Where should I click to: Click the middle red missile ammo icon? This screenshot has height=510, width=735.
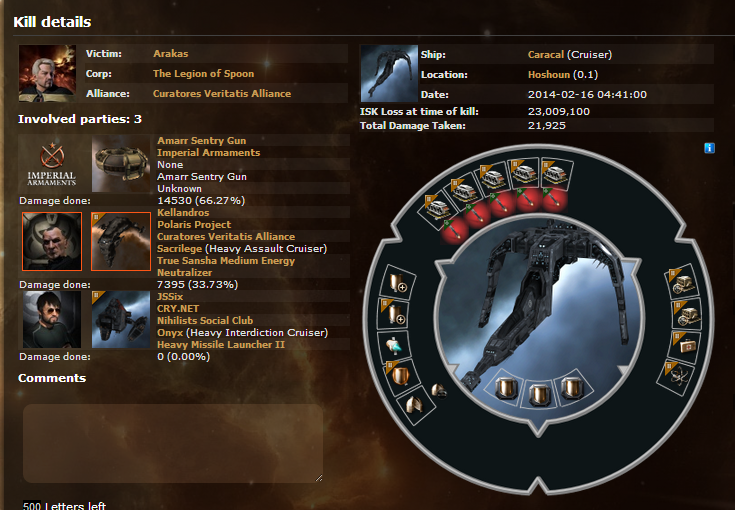point(500,204)
